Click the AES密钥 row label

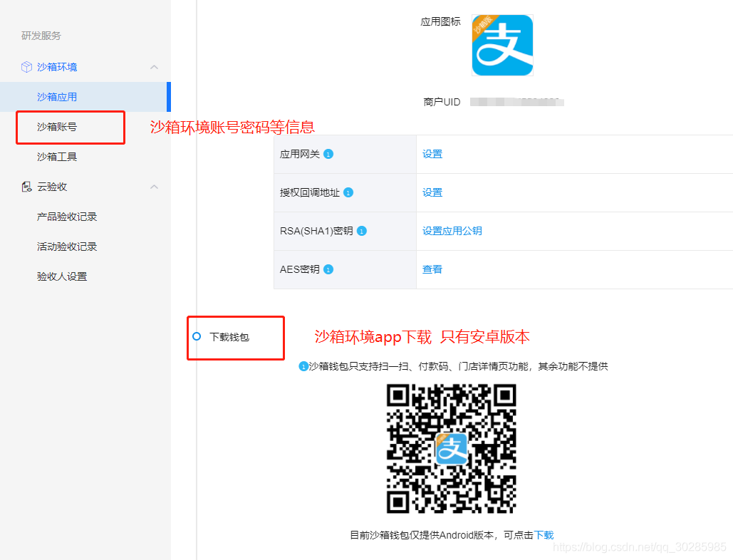[300, 269]
